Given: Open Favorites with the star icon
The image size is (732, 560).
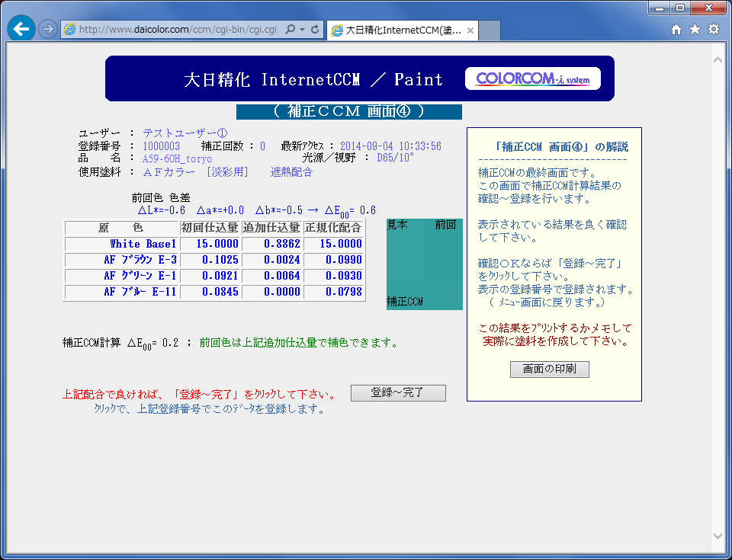Looking at the screenshot, I should tap(695, 30).
